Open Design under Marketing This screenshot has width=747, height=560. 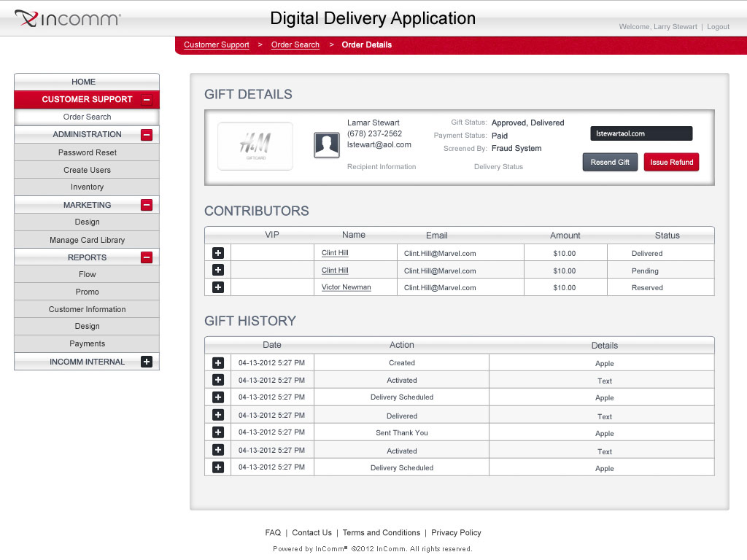87,222
